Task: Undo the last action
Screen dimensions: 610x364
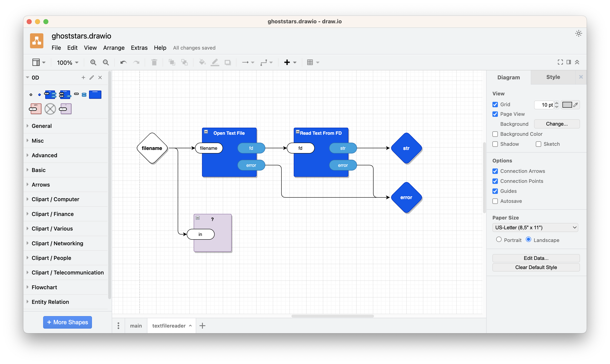Action: point(123,62)
